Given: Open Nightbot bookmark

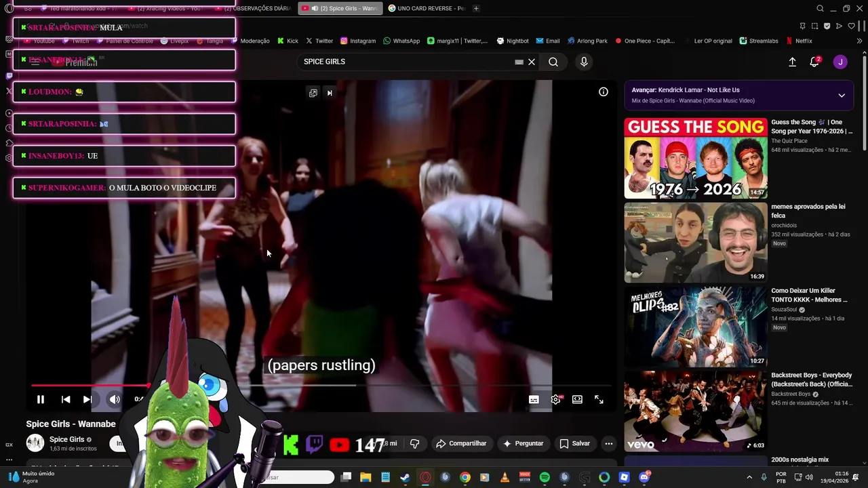Looking at the screenshot, I should [512, 41].
